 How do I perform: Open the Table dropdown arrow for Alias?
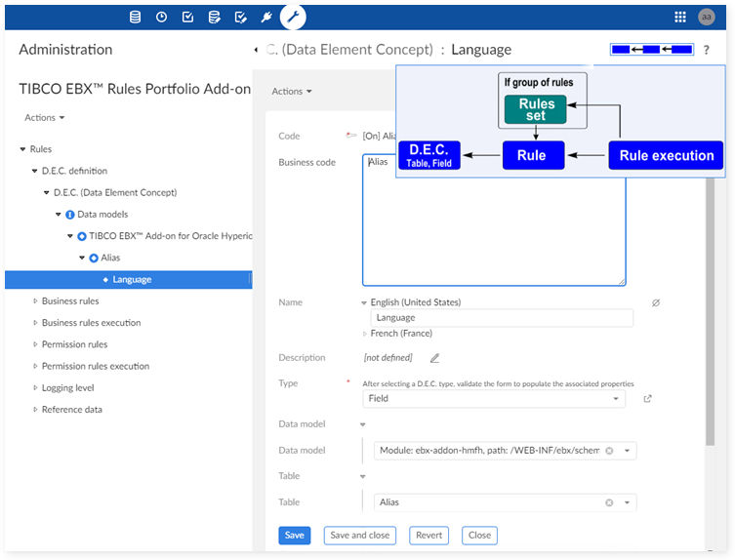click(627, 502)
